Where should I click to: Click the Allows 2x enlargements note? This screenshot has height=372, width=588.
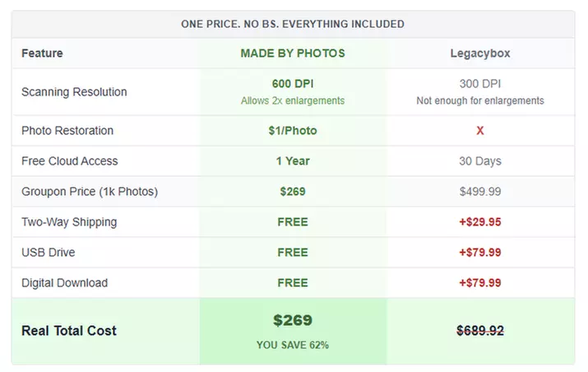pyautogui.click(x=293, y=101)
